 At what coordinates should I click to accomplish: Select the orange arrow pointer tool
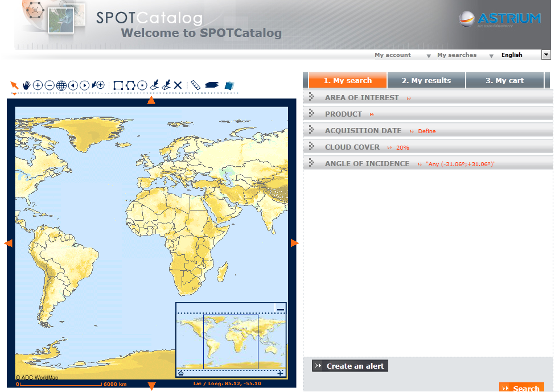[14, 85]
